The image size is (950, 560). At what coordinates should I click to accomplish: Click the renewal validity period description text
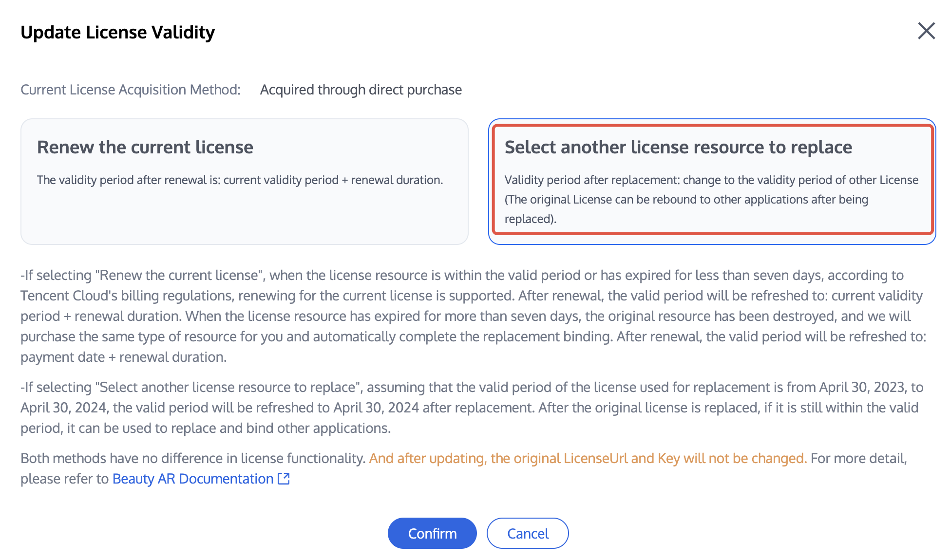[x=240, y=180]
